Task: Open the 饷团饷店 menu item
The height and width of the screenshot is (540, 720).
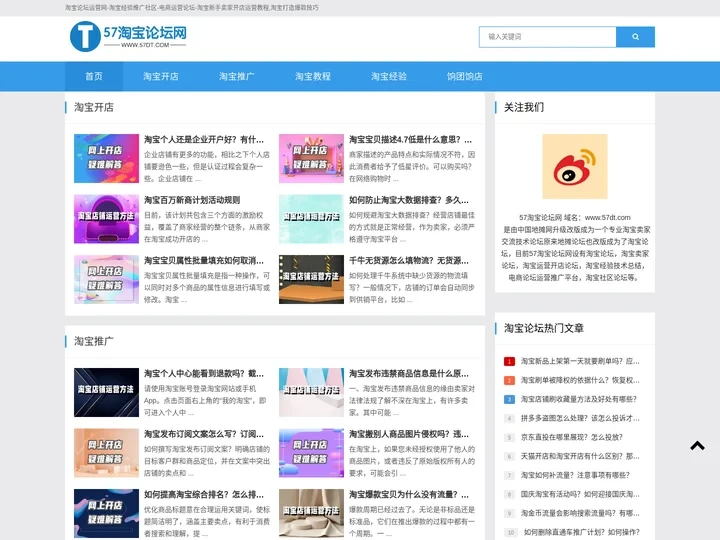Action: [x=465, y=76]
